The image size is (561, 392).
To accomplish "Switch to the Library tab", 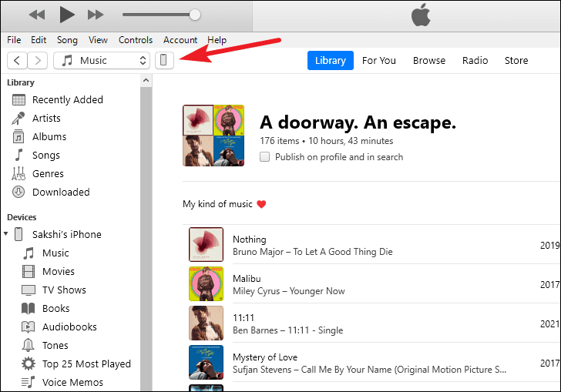I will pyautogui.click(x=331, y=60).
